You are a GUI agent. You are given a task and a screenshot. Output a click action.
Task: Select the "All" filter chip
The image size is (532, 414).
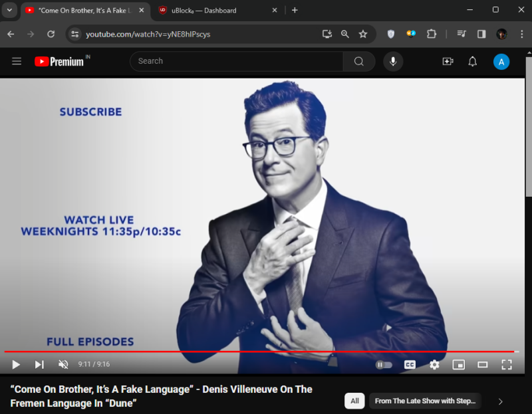point(354,401)
